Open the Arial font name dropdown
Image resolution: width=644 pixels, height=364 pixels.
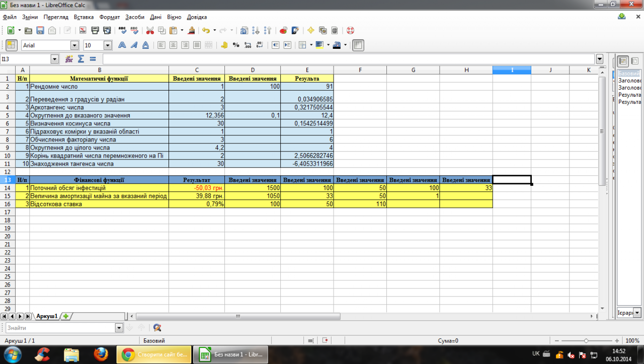pos(74,45)
